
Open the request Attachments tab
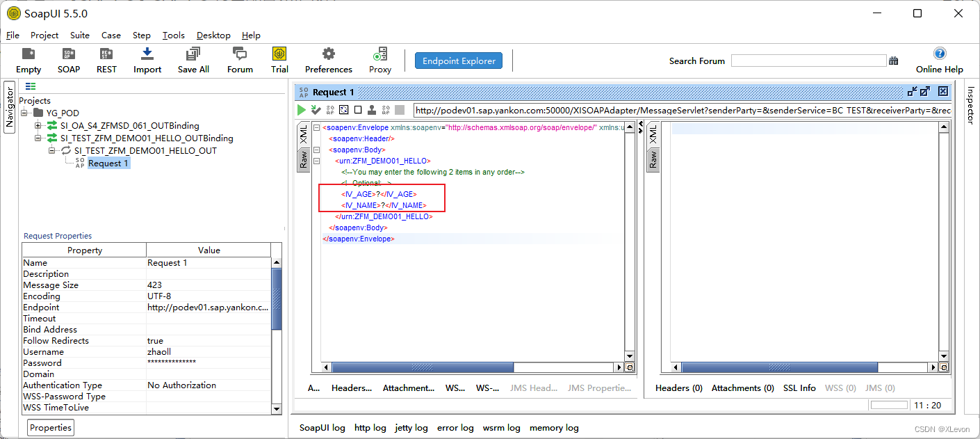(x=407, y=388)
